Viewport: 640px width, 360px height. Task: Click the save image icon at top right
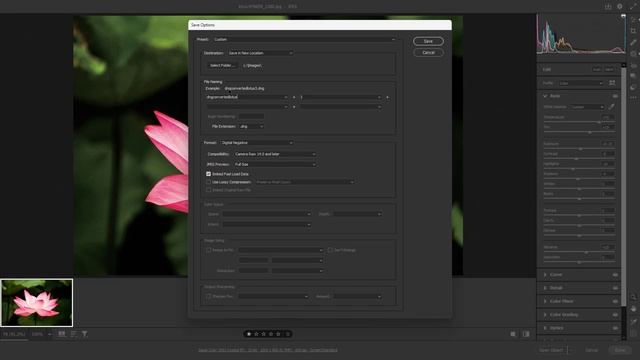(608, 7)
